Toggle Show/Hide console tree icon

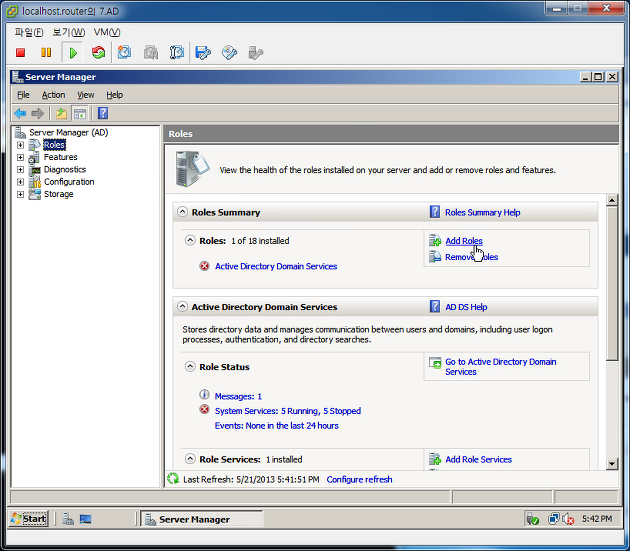(80, 113)
